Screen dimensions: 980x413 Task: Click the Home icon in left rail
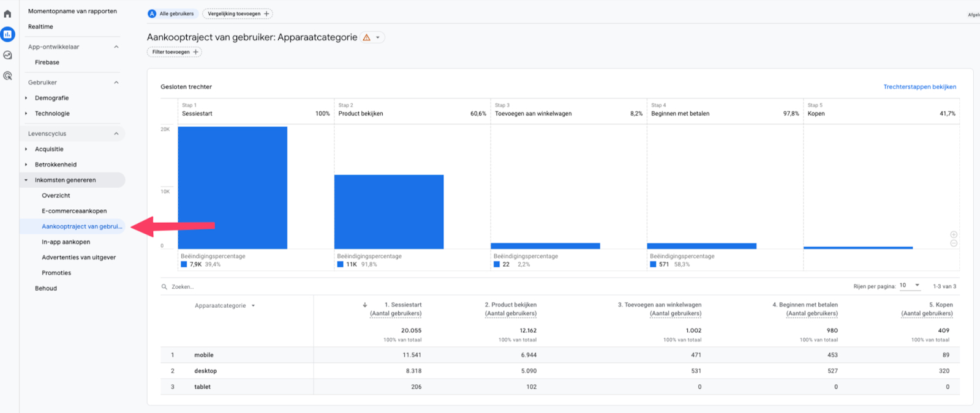click(x=7, y=13)
